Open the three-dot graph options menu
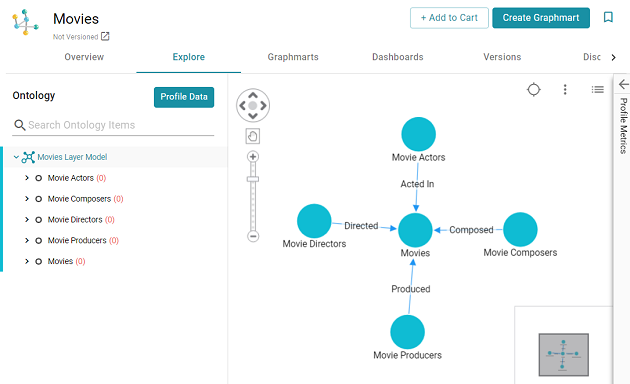 (565, 90)
